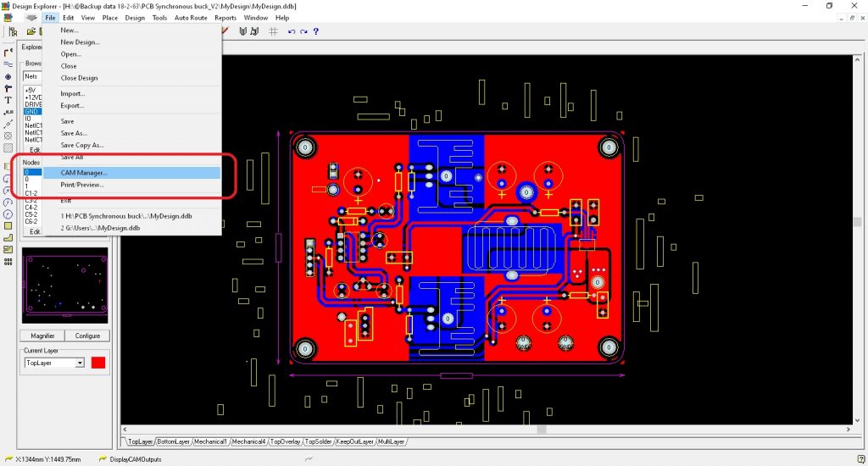
Task: Select the polygon plane hatched tool
Action: 8,147
